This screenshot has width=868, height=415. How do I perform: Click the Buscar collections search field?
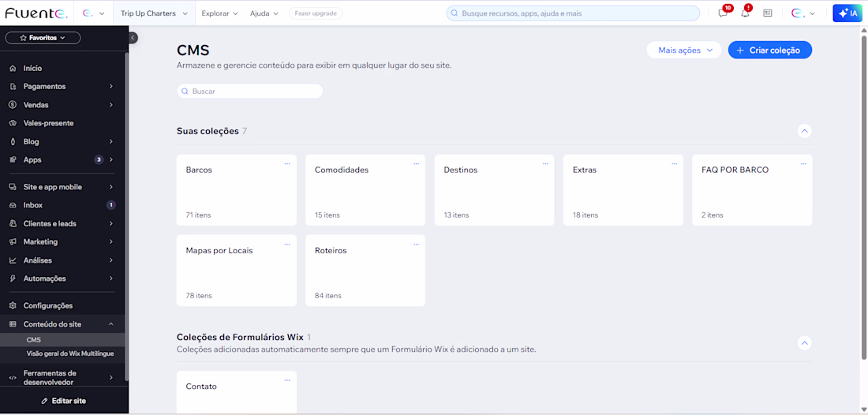click(249, 92)
